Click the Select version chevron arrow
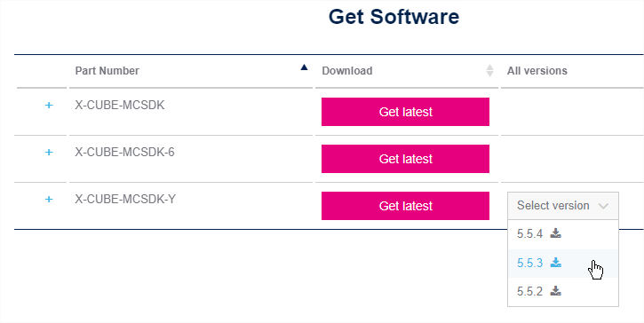 (603, 206)
